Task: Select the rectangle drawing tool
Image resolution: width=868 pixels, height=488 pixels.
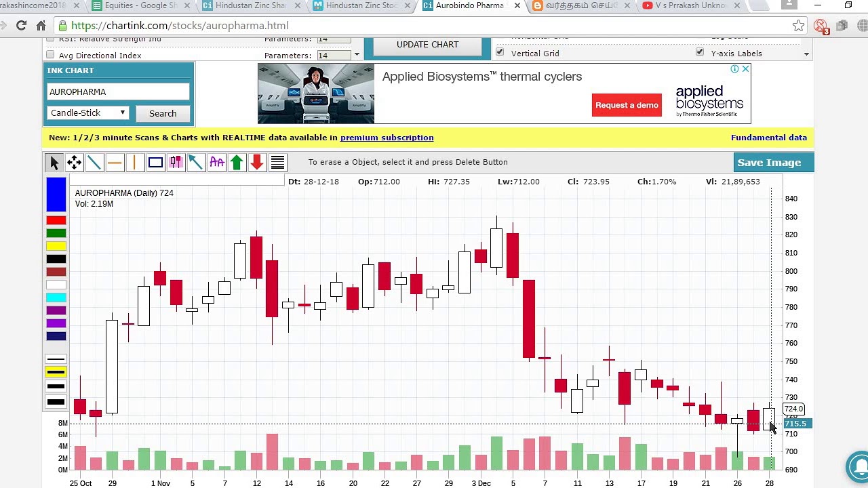Action: click(x=155, y=163)
